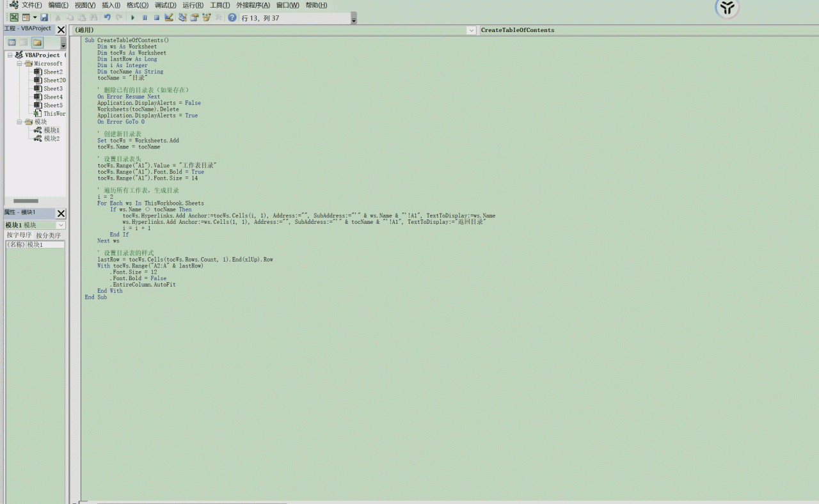Close the 工程 - VBAProject panel
This screenshot has width=819, height=504.
(x=61, y=29)
